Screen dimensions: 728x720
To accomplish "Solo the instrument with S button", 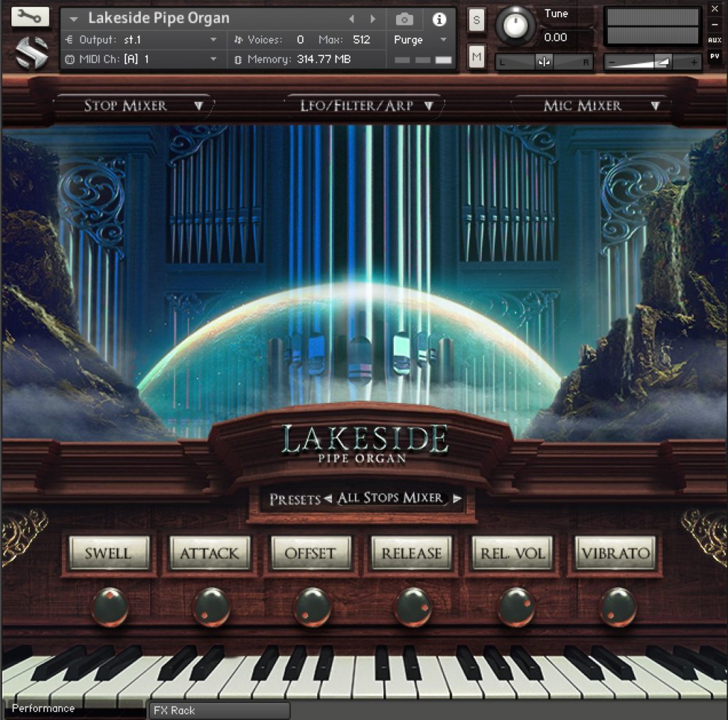I will click(476, 20).
